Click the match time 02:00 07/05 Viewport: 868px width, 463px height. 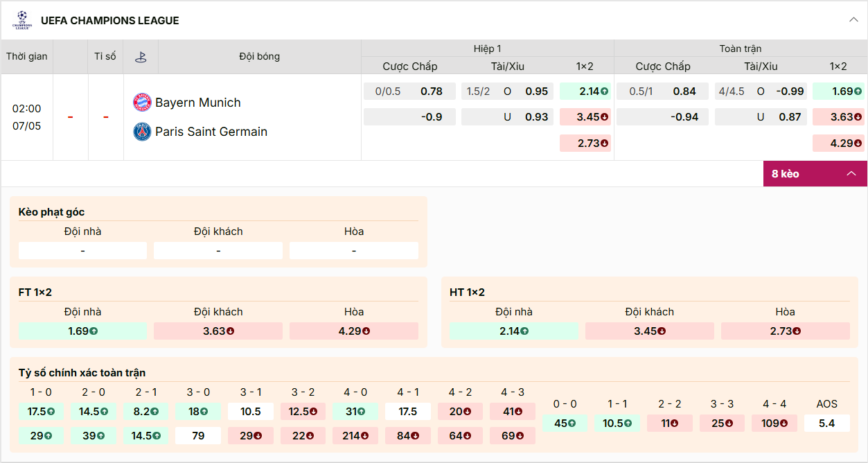coord(27,117)
